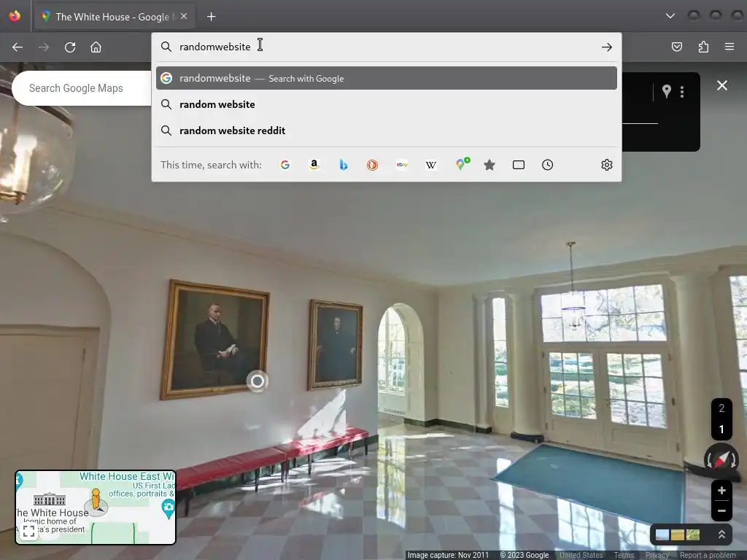Move forward using the Street View navigation circle
This screenshot has height=560, width=747.
click(x=258, y=381)
